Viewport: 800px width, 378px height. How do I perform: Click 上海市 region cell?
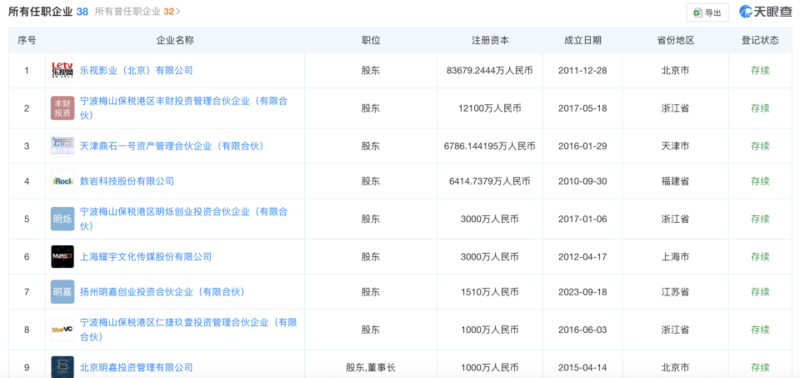tap(676, 257)
